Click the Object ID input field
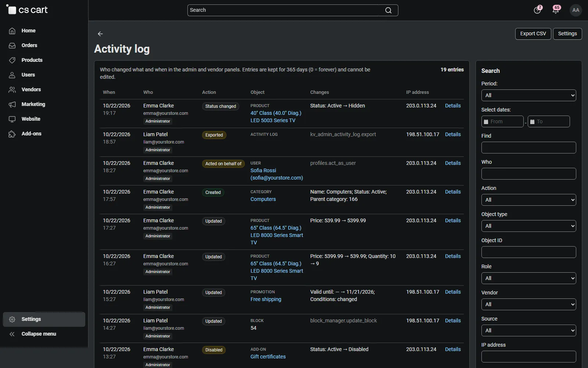The width and height of the screenshot is (588, 368). tap(528, 252)
